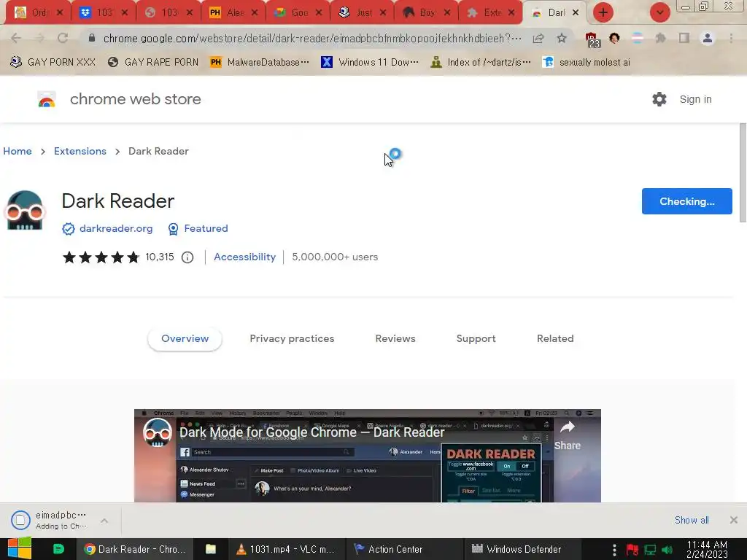The image size is (747, 560).
Task: Click the network monitor tray icon
Action: (x=650, y=550)
